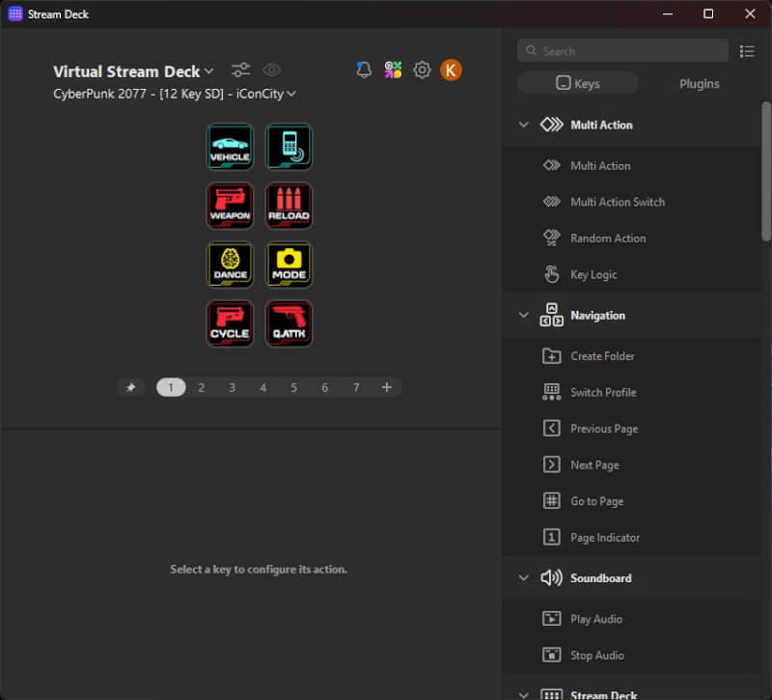Select the Switch Profile action
Viewport: 772px width, 700px height.
point(632,392)
